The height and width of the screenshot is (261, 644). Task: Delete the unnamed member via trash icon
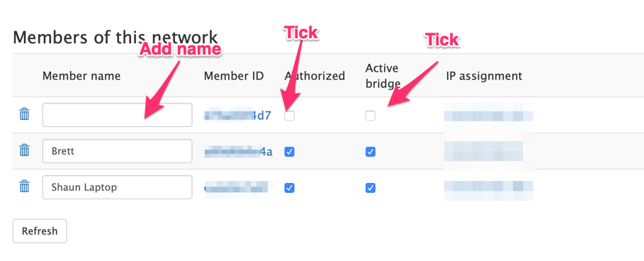[25, 114]
